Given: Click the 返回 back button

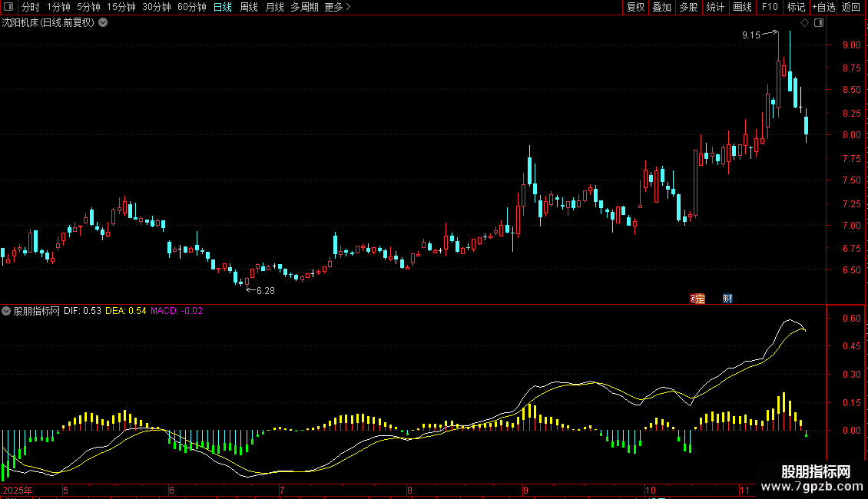Looking at the screenshot, I should [851, 7].
